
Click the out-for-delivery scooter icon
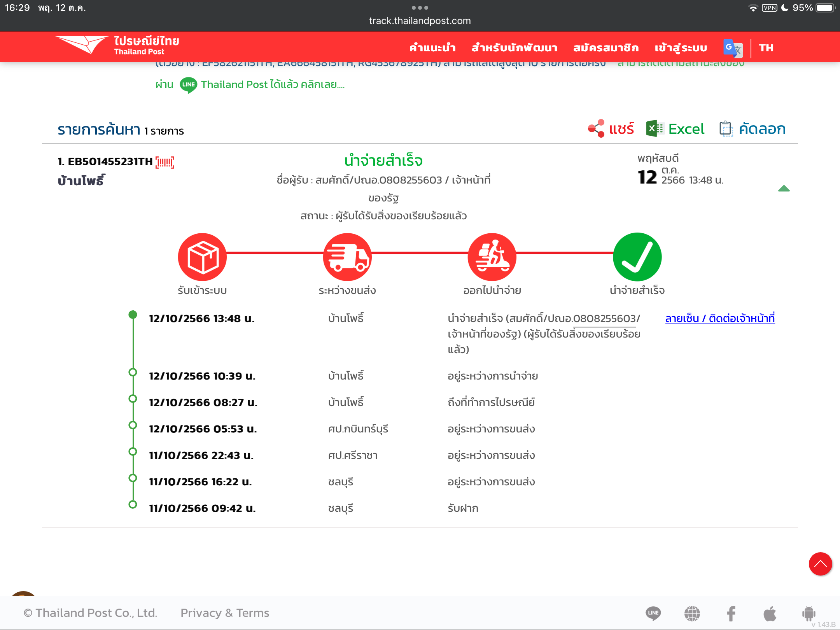tap(492, 257)
